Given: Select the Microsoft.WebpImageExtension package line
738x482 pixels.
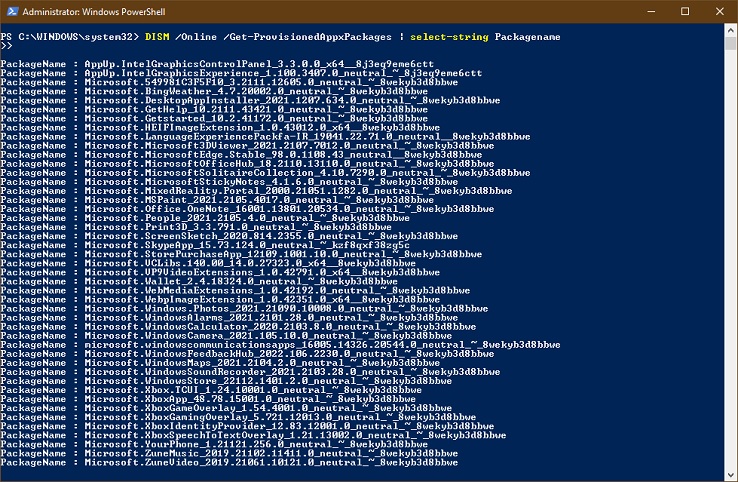Looking at the screenshot, I should click(x=220, y=299).
